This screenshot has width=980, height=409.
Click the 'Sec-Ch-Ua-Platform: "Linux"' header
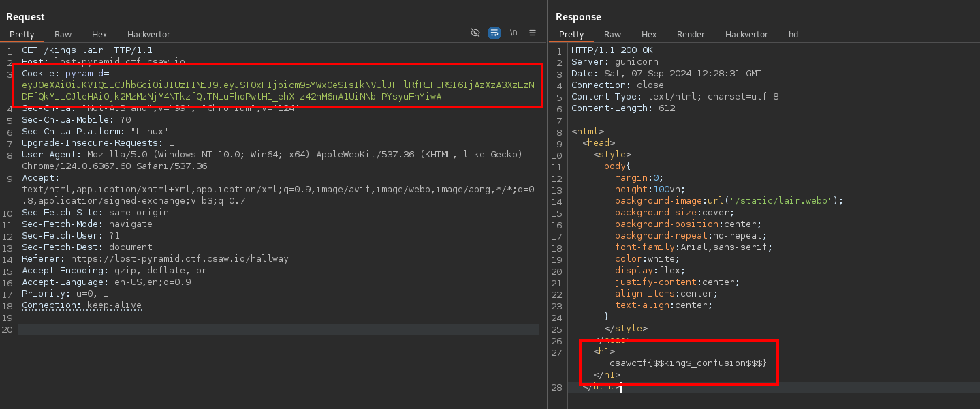(x=95, y=132)
